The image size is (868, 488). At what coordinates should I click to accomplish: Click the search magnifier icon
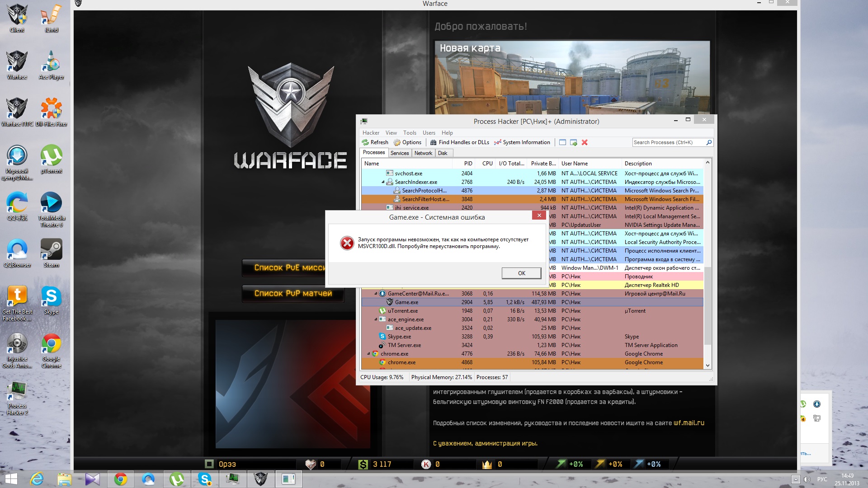(x=709, y=142)
